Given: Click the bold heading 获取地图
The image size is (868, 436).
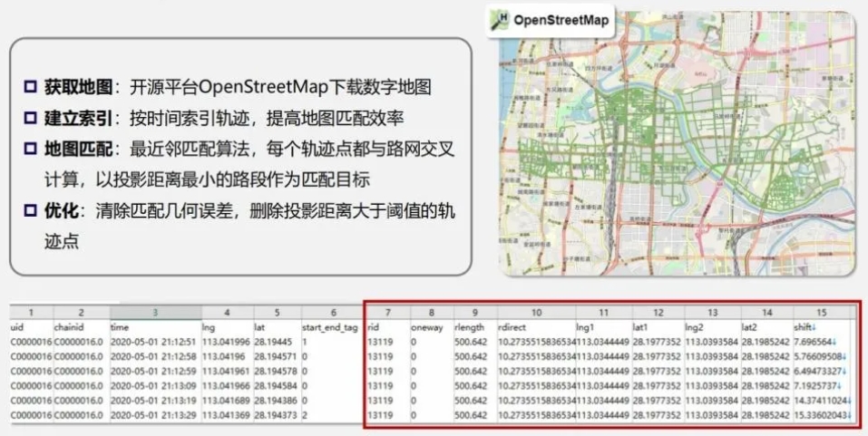Looking at the screenshot, I should coord(78,87).
